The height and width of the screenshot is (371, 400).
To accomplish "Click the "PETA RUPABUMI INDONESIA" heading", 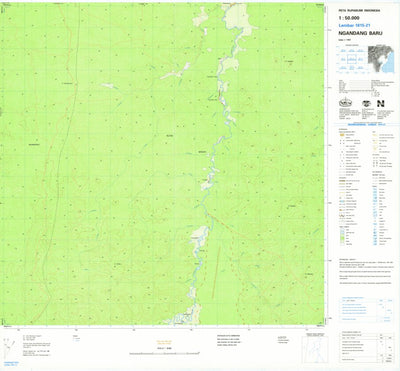I will click(x=359, y=11).
